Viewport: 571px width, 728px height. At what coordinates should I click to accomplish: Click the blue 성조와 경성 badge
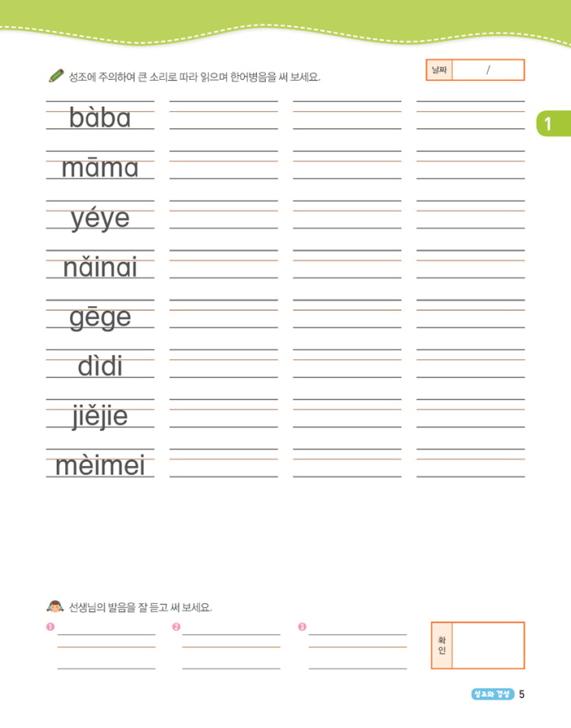tap(492, 694)
